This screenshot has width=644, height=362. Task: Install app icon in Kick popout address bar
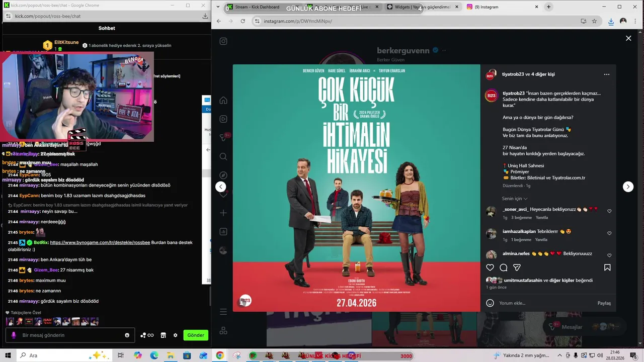coord(205,16)
